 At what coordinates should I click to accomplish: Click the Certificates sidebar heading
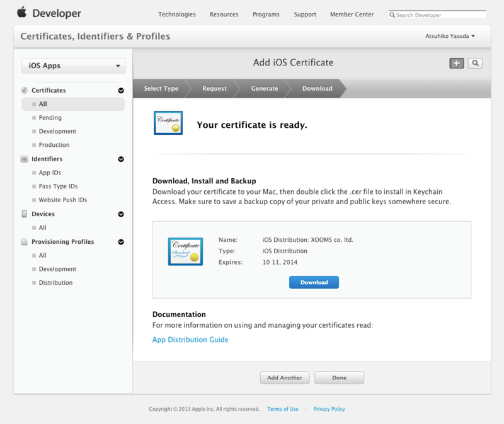pos(49,90)
